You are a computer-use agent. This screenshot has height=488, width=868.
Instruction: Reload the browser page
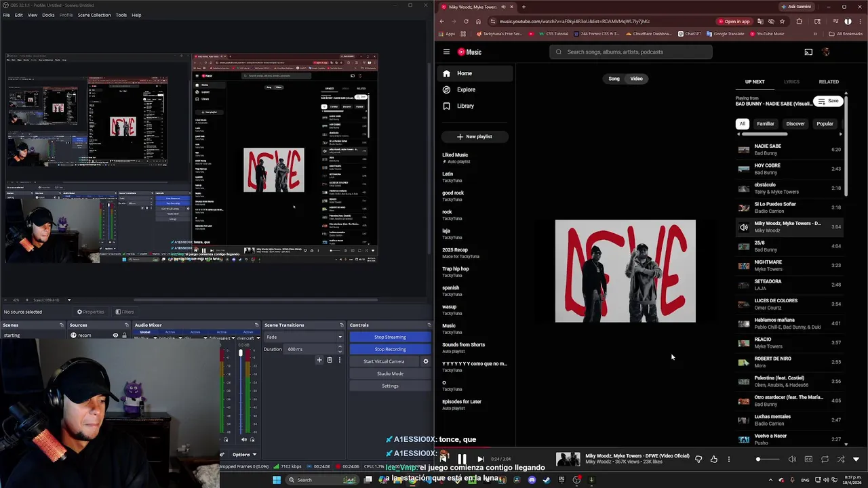(466, 21)
